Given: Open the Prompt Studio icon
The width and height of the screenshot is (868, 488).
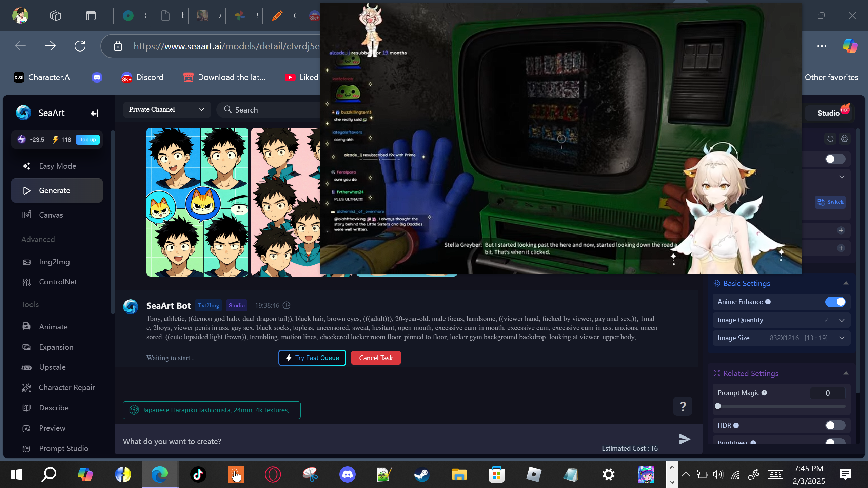Looking at the screenshot, I should [26, 449].
